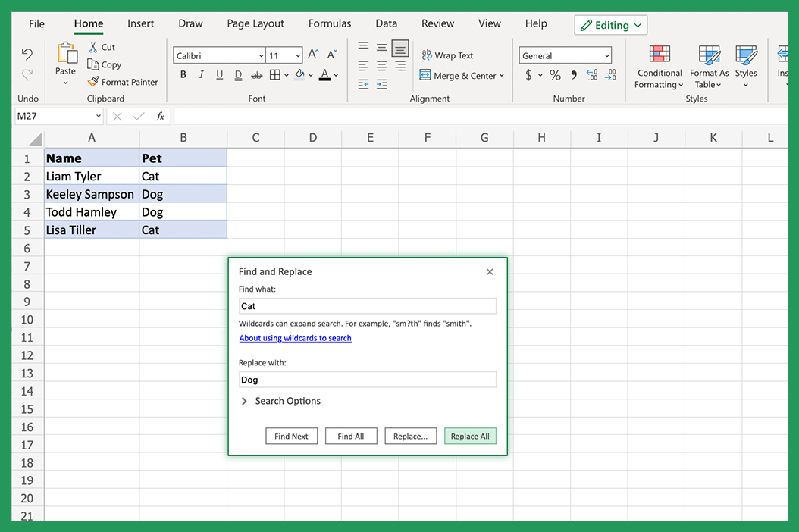Apply strikethrough formatting
The image size is (799, 532).
[x=256, y=75]
